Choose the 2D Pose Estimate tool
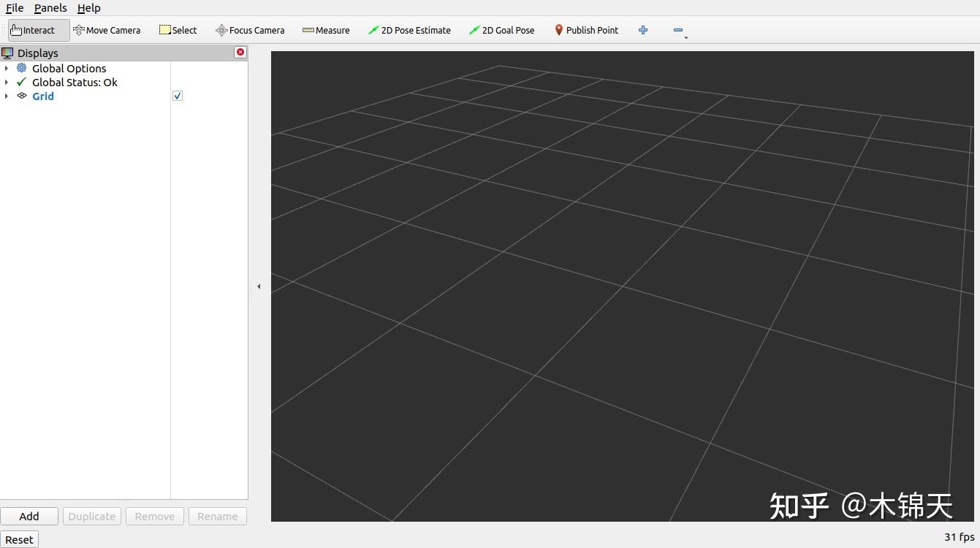The image size is (980, 548). coord(409,30)
